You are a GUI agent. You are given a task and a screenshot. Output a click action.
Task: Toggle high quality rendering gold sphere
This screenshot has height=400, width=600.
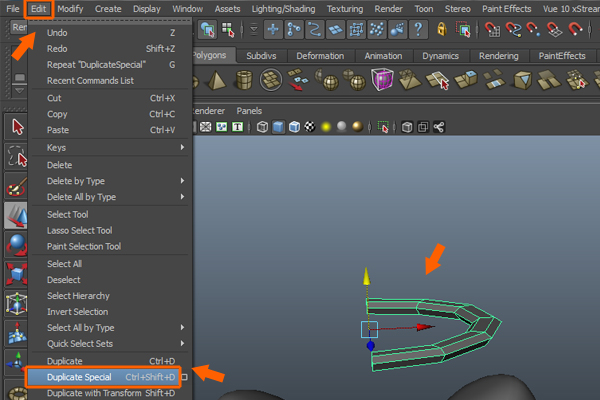(358, 127)
